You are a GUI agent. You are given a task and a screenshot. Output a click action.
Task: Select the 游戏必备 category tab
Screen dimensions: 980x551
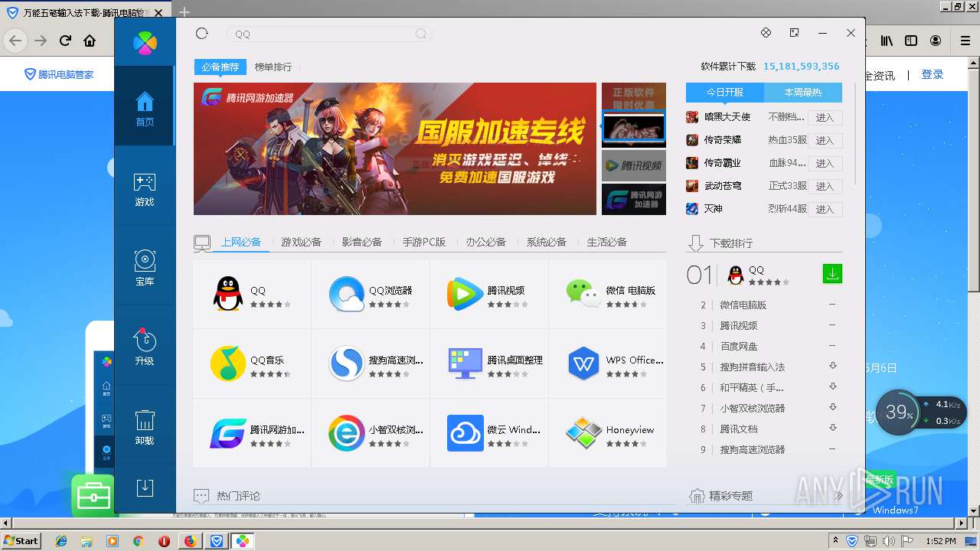tap(301, 242)
